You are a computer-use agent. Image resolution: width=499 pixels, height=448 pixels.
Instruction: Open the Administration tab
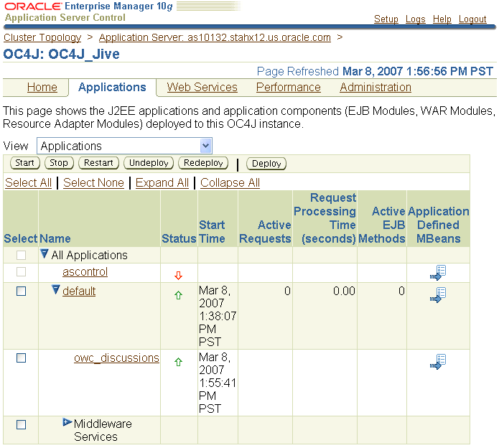pyautogui.click(x=376, y=87)
